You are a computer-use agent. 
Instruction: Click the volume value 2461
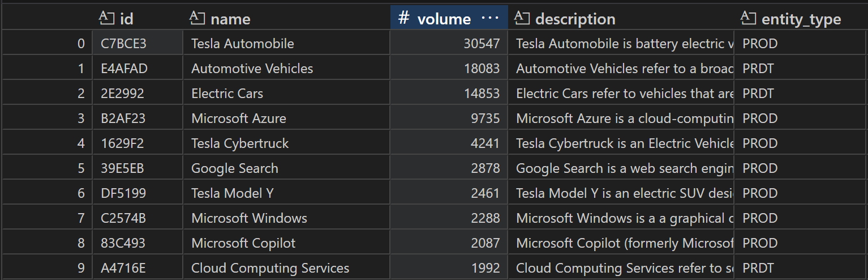point(449,193)
